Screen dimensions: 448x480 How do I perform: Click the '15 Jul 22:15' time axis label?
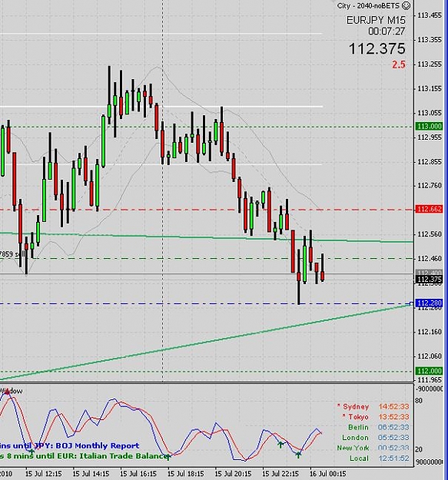[x=280, y=474]
